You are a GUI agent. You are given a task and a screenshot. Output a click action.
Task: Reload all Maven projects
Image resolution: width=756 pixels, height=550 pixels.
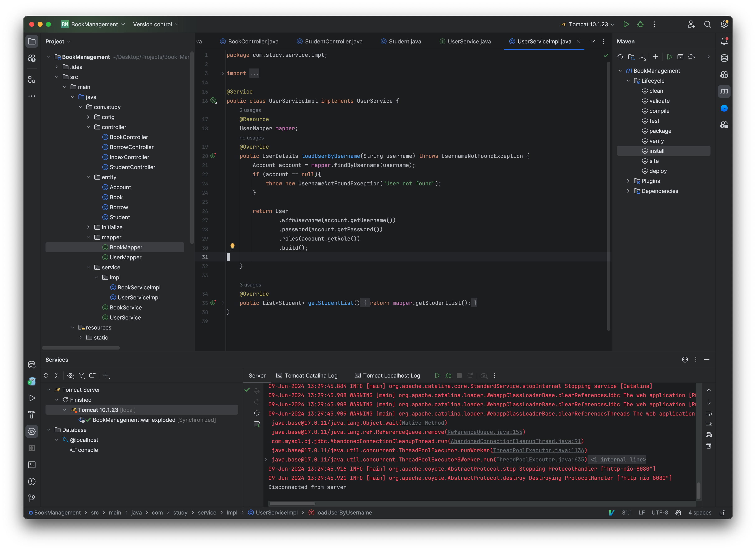(620, 57)
